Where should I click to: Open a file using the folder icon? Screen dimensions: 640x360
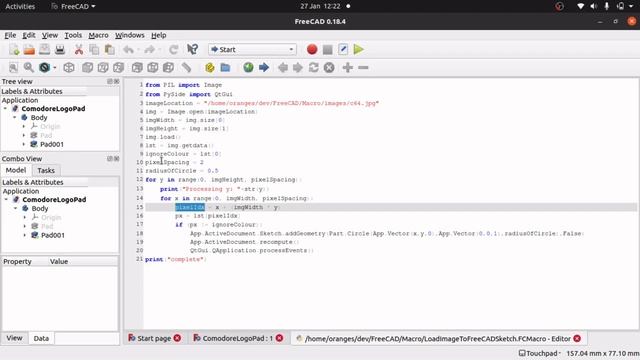tap(29, 50)
